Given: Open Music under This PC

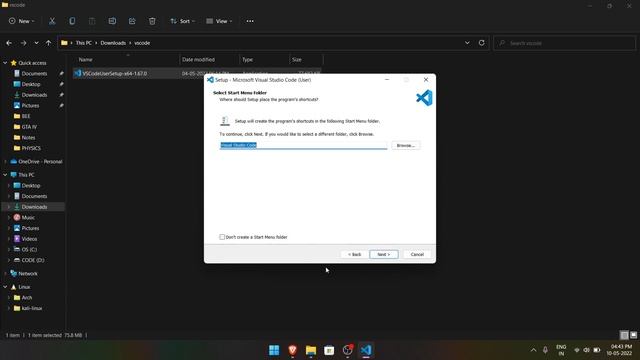Looking at the screenshot, I should click(28, 218).
